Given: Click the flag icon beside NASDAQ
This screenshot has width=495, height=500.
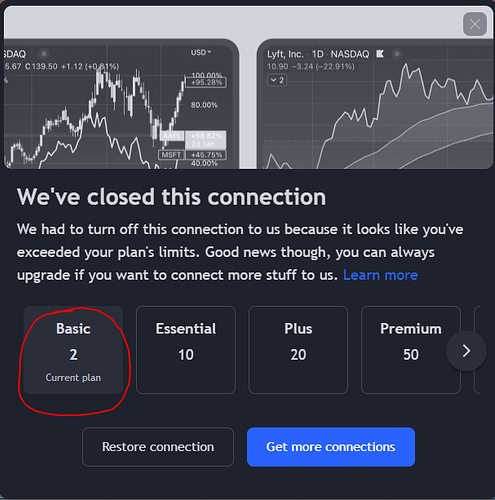Looking at the screenshot, I should [380, 54].
